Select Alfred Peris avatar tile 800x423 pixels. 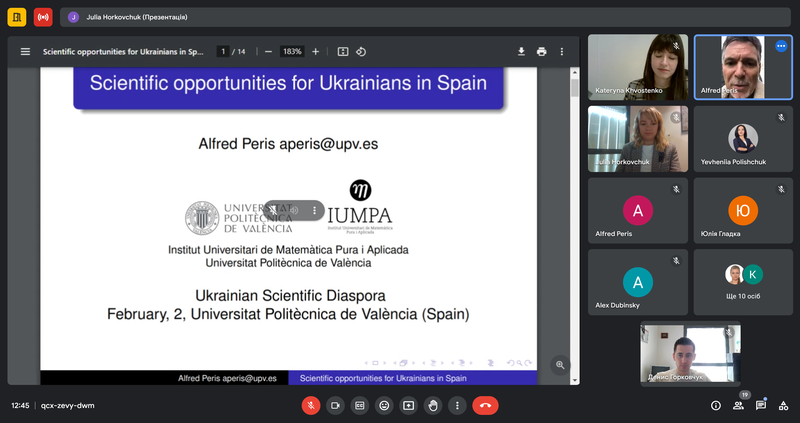point(638,210)
